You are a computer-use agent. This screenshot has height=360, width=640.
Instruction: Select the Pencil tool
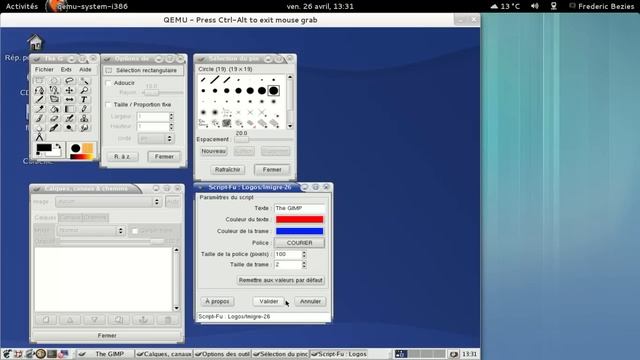[x=84, y=109]
